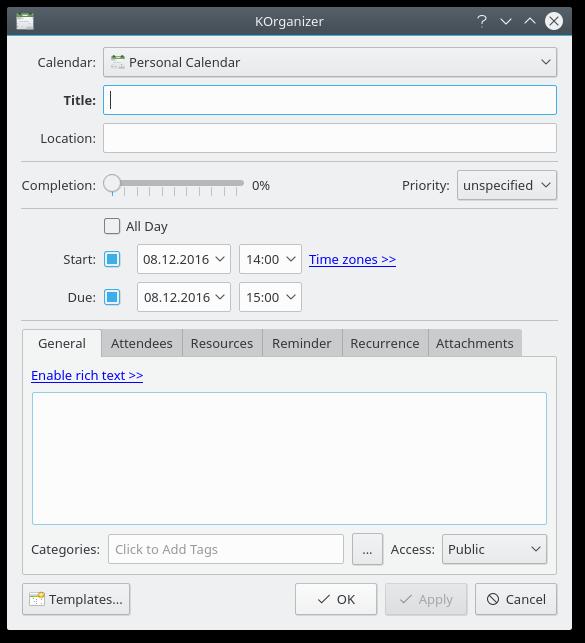This screenshot has height=643, width=585.
Task: Minimize window with the down chevron icon
Action: tap(506, 21)
